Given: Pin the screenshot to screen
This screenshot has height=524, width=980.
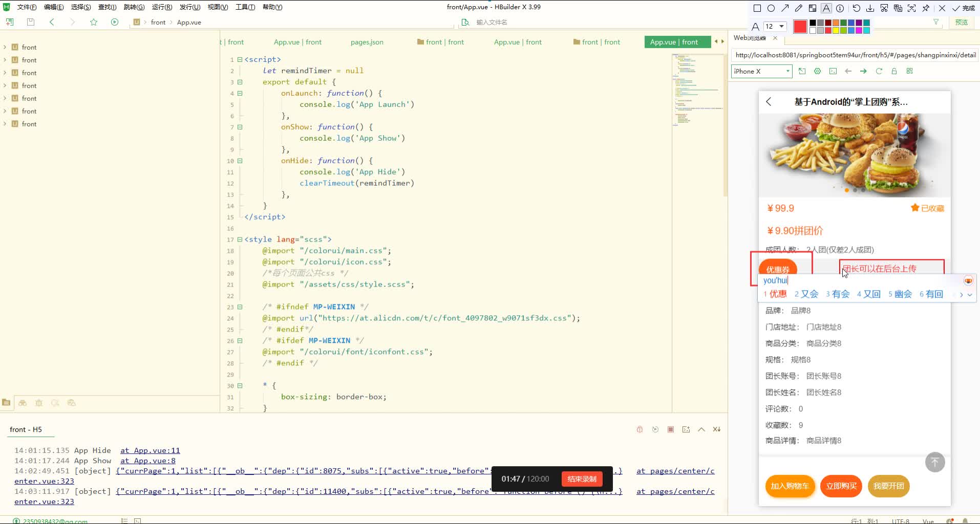Looking at the screenshot, I should (926, 8).
